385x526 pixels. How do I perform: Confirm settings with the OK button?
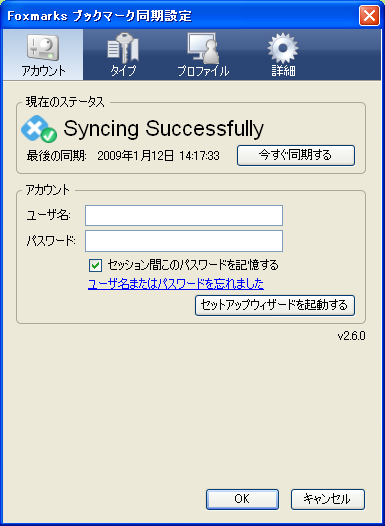(242, 499)
